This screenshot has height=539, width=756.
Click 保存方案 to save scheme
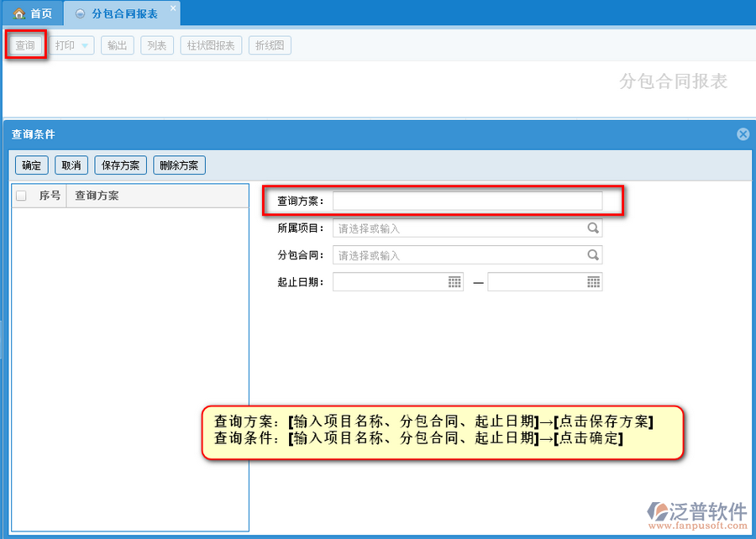(120, 165)
